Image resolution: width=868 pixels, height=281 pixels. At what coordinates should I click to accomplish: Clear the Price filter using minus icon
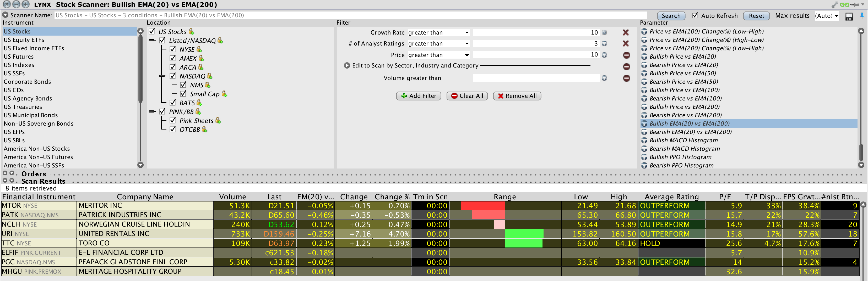626,55
